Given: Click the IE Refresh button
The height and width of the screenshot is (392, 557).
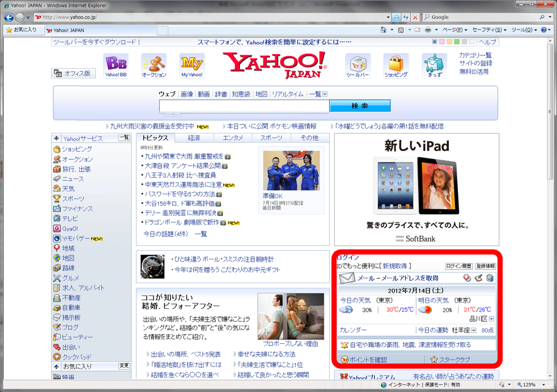Looking at the screenshot, I should (x=406, y=17).
